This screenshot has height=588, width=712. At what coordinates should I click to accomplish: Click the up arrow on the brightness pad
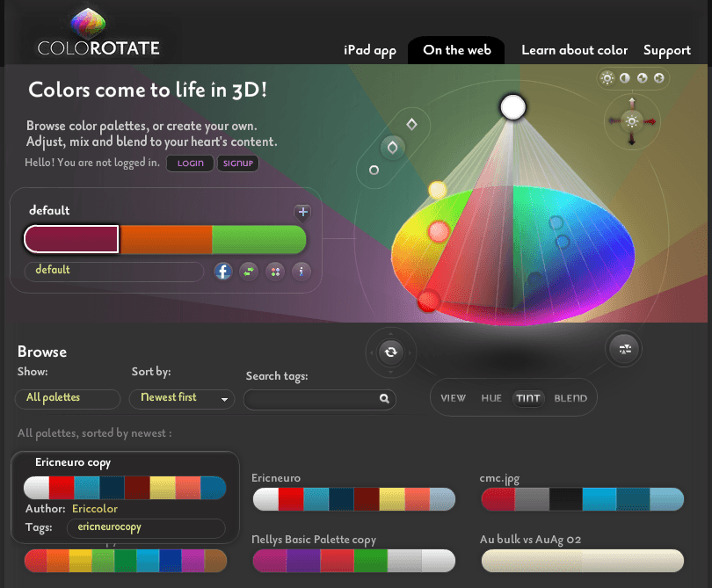632,103
